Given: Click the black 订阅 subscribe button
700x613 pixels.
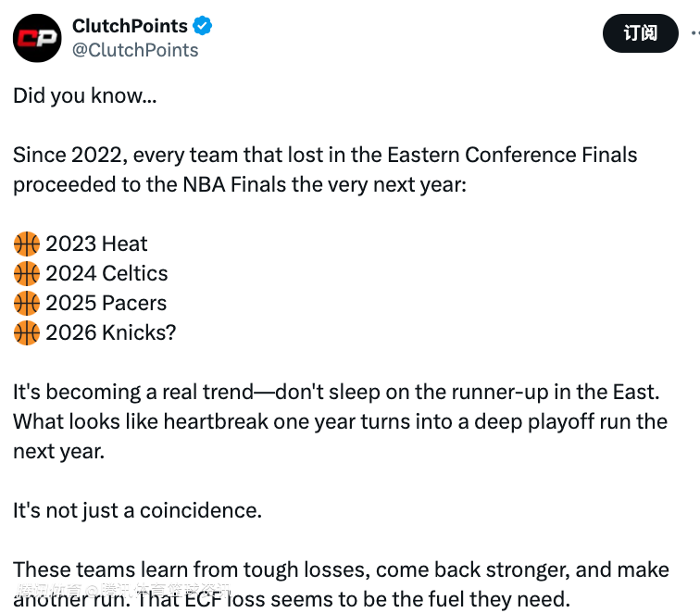Looking at the screenshot, I should [x=640, y=33].
